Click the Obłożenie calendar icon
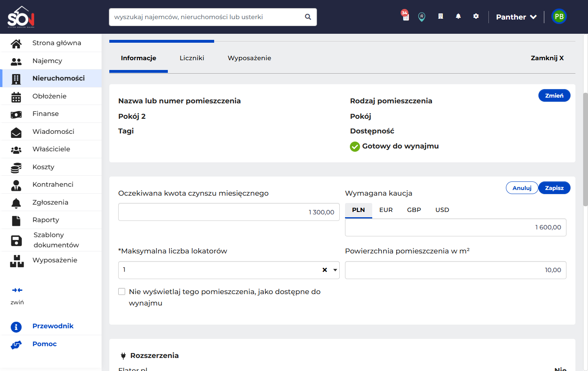This screenshot has width=588, height=371. tap(16, 96)
